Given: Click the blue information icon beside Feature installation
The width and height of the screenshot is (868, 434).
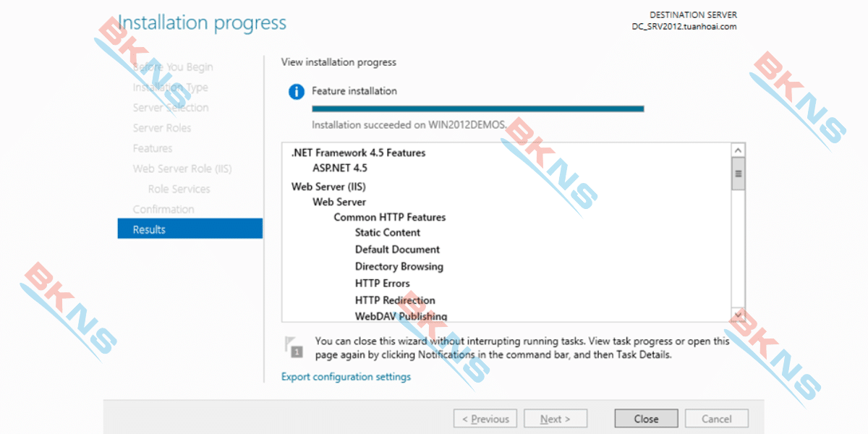Looking at the screenshot, I should (x=296, y=92).
